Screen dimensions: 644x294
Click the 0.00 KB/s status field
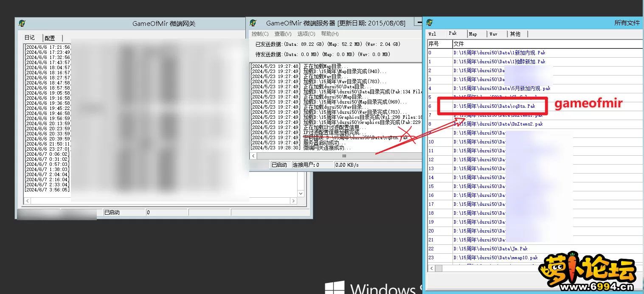347,165
